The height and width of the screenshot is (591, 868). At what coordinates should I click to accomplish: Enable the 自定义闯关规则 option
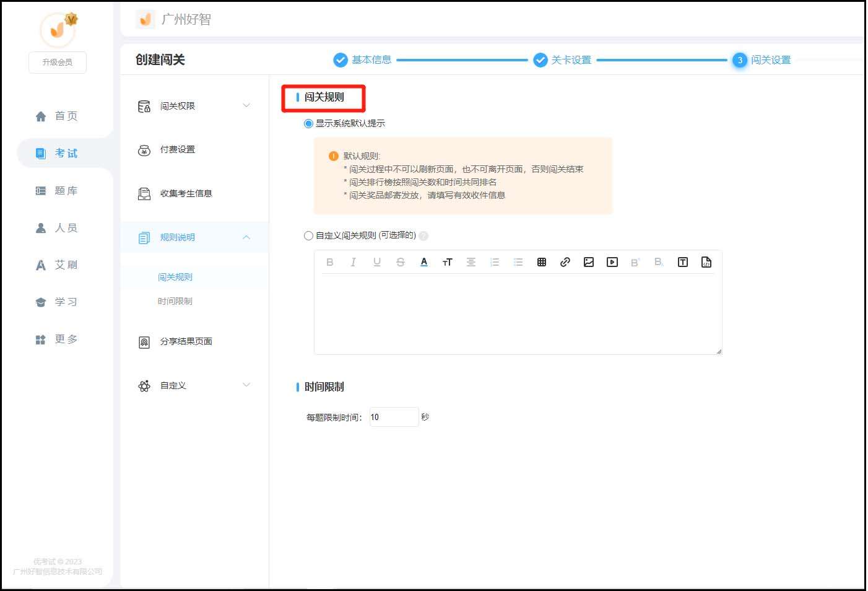[308, 235]
